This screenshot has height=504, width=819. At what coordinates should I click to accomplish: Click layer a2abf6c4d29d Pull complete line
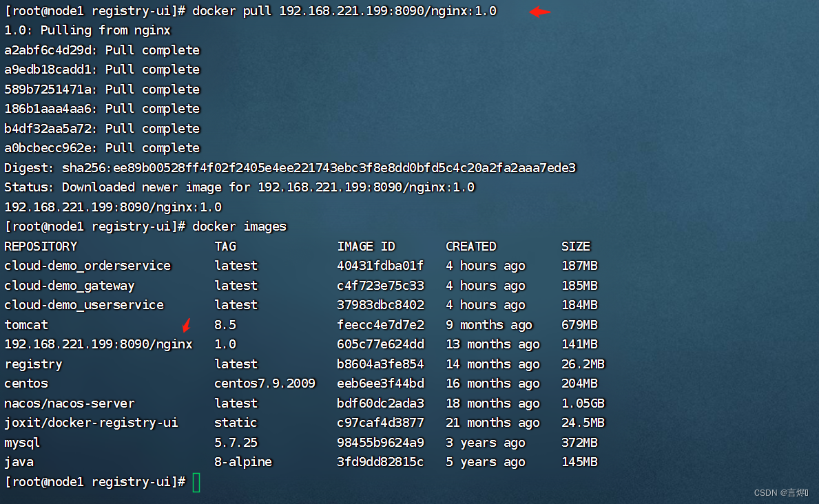(102, 50)
